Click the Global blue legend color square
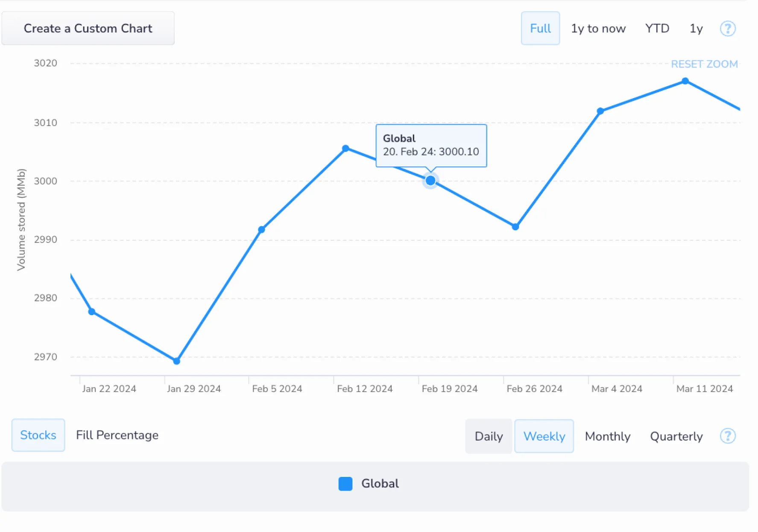The height and width of the screenshot is (532, 758). point(345,484)
